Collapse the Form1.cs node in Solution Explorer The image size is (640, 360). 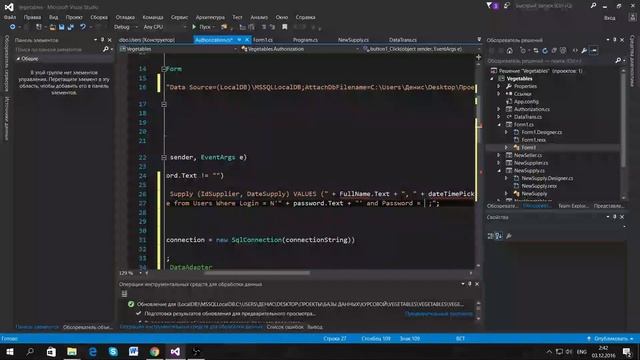point(499,124)
